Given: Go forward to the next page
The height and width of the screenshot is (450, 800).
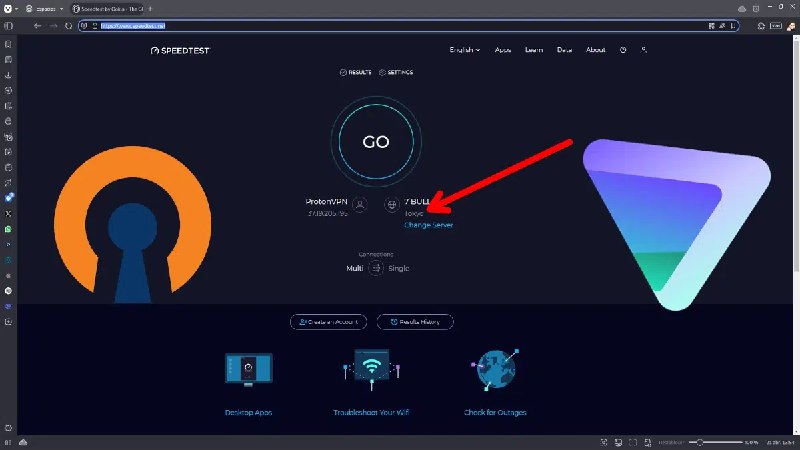Looking at the screenshot, I should [53, 26].
